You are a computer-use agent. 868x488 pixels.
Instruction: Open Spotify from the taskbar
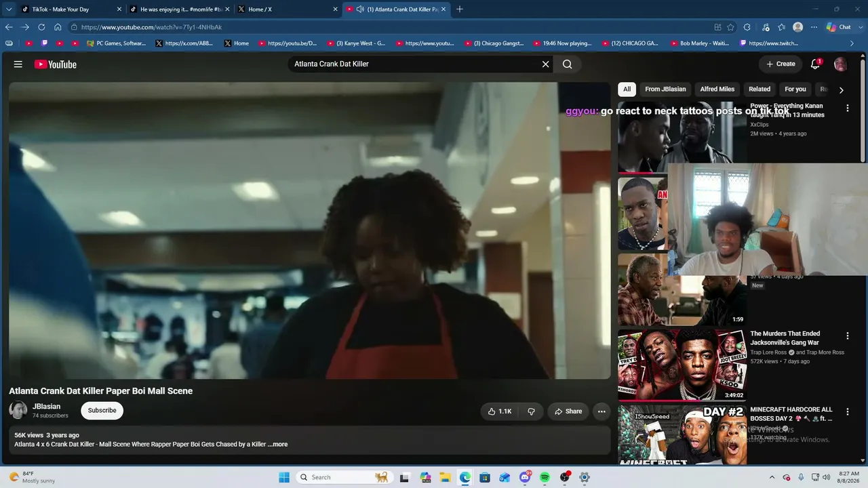545,477
